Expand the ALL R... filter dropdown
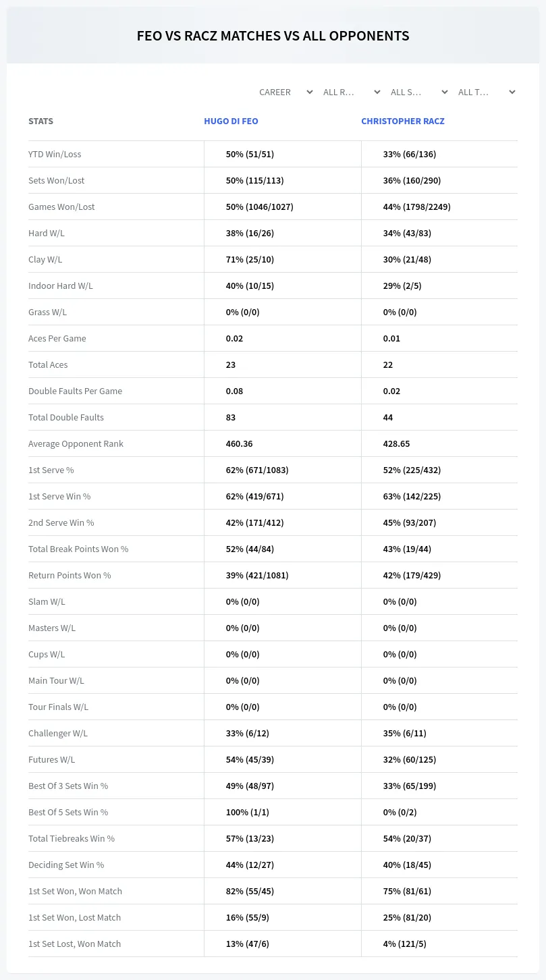Screen dimensions: 546x980 (352, 92)
